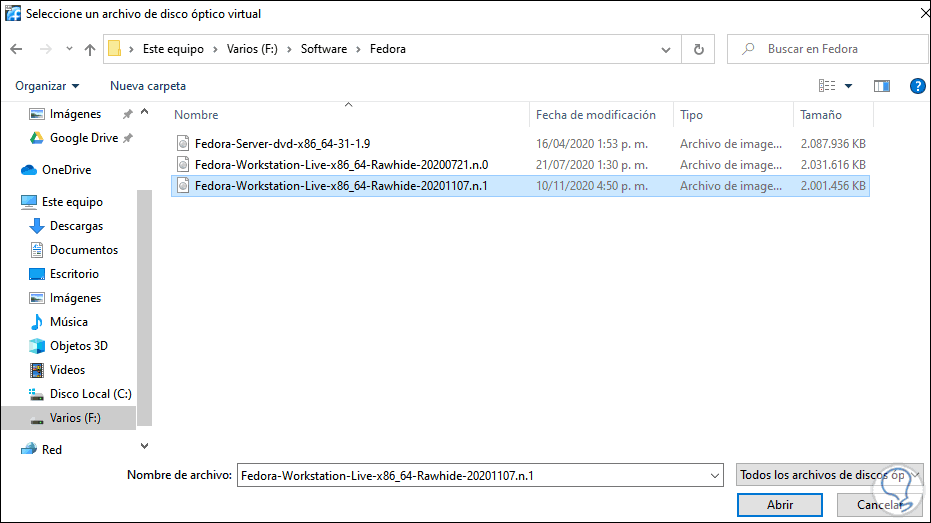Select Google Drive in sidebar

pos(84,138)
